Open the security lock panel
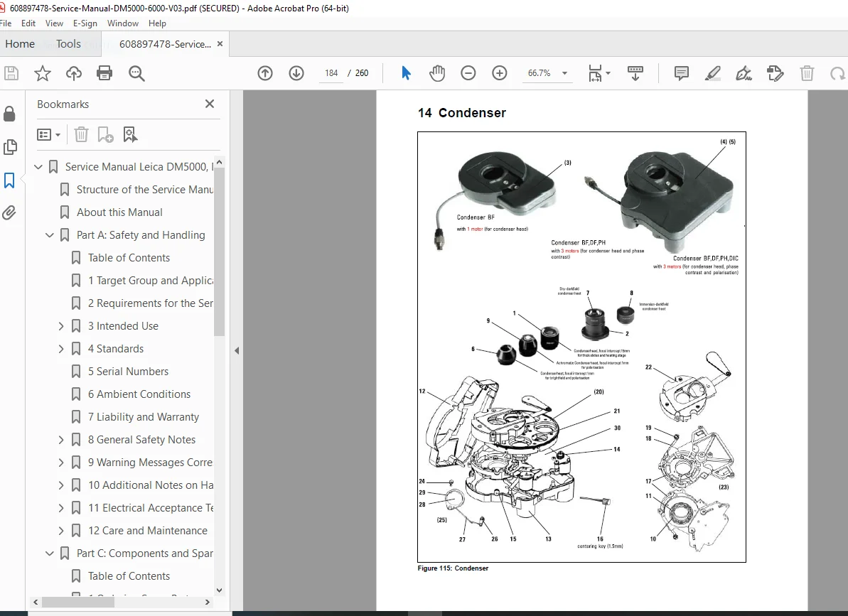 click(9, 114)
